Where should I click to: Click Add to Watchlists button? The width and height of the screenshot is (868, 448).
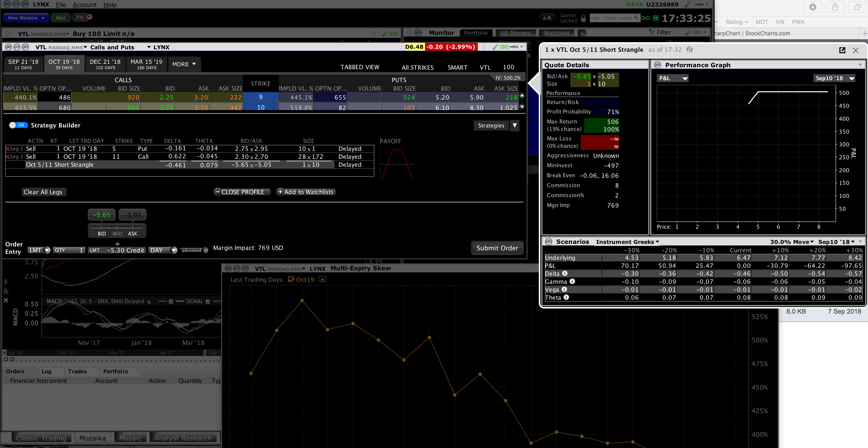tap(306, 192)
